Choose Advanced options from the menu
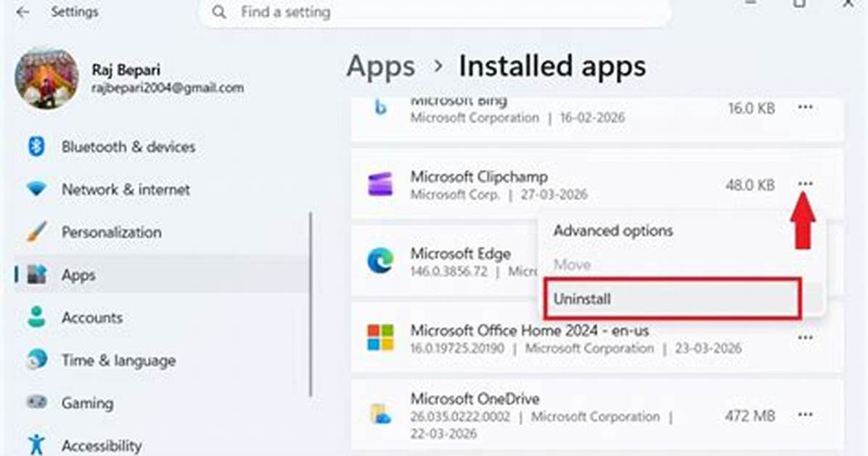The height and width of the screenshot is (456, 868). 613,230
